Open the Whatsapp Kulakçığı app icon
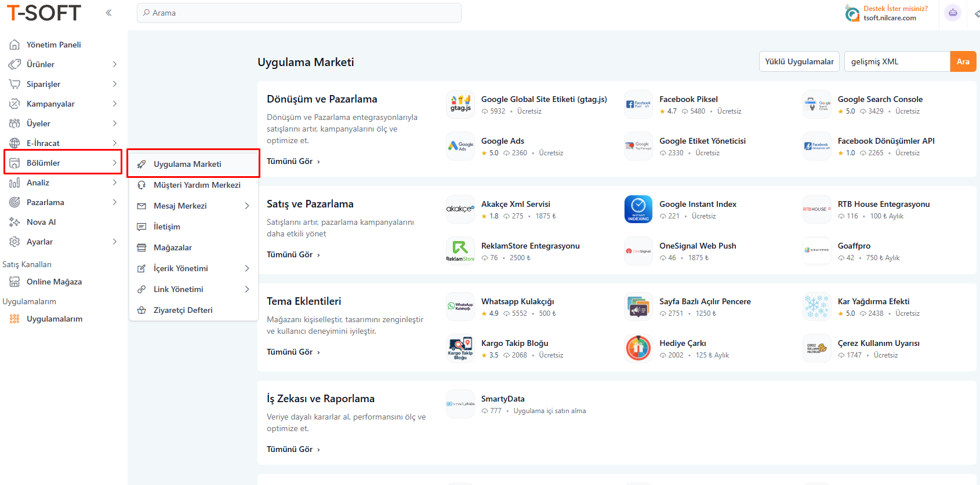The height and width of the screenshot is (485, 980). (460, 307)
